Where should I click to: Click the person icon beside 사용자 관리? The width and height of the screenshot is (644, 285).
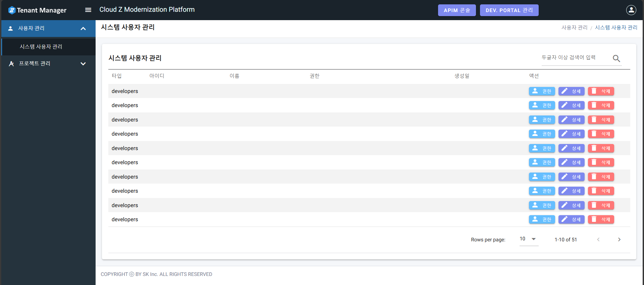coord(10,29)
